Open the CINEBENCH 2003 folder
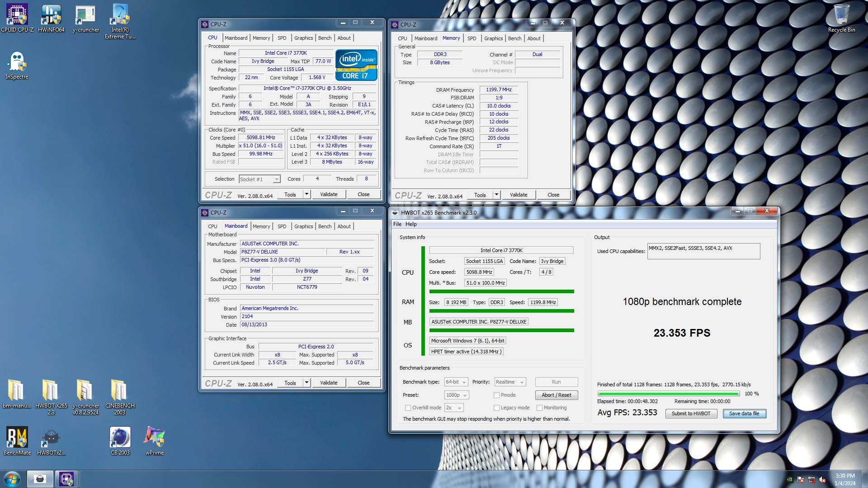The width and height of the screenshot is (868, 488). [x=120, y=397]
